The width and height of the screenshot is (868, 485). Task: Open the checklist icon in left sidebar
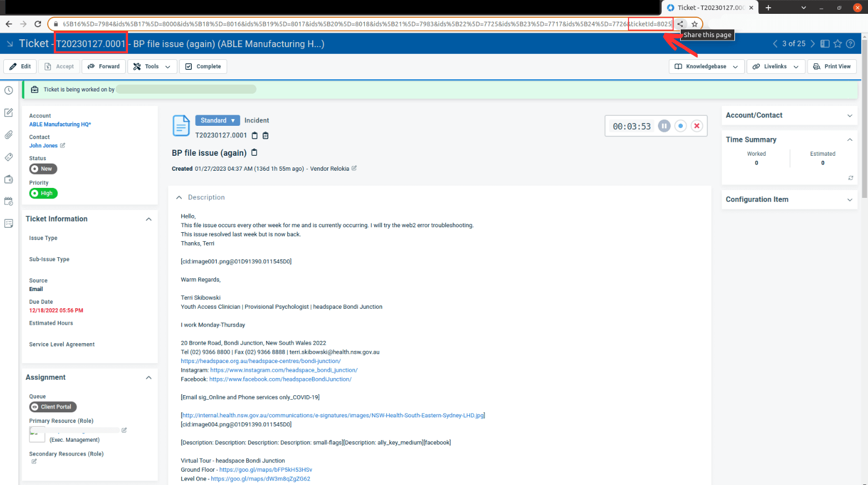click(x=9, y=223)
